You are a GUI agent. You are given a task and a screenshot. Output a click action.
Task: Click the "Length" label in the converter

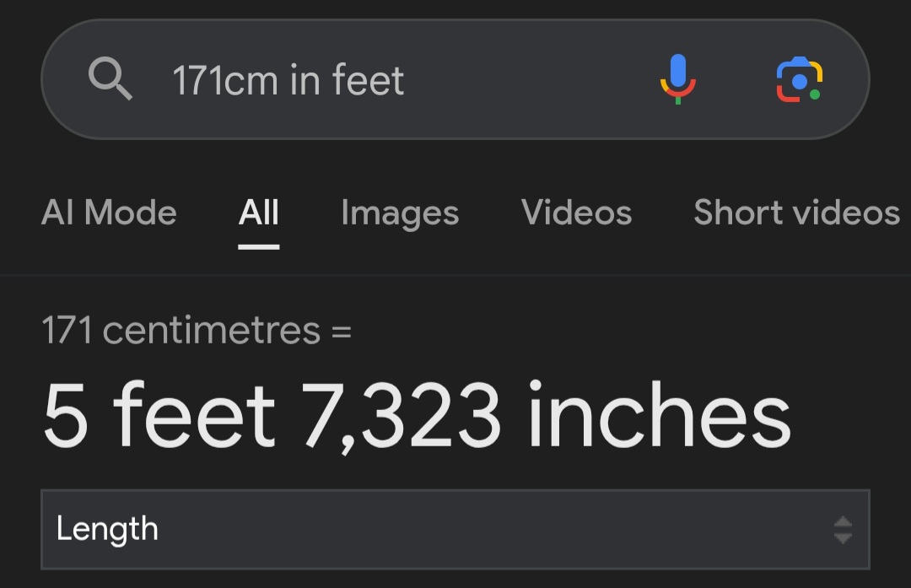point(107,530)
